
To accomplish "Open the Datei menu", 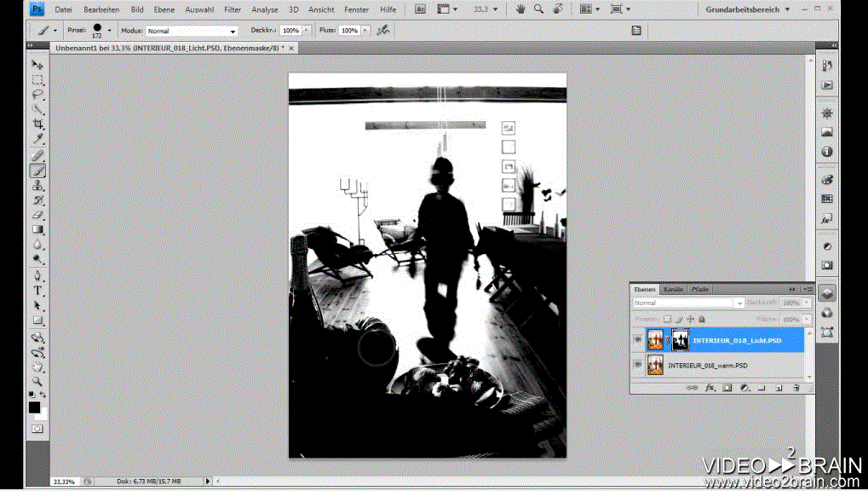I will [x=63, y=9].
